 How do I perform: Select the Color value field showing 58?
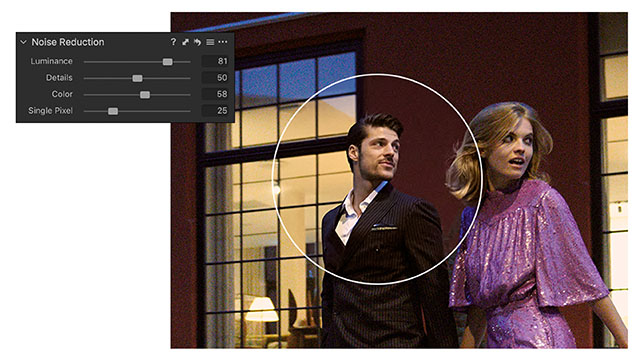click(215, 94)
